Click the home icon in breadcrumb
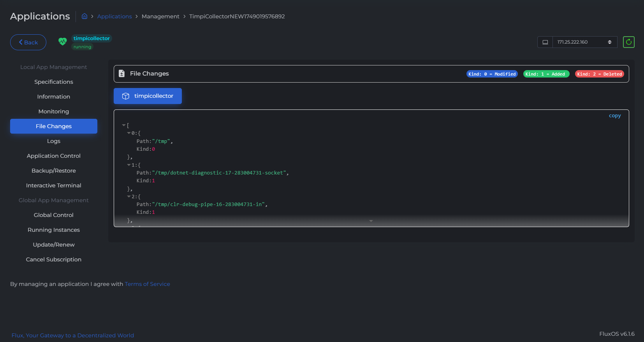The image size is (644, 342). coord(84,16)
